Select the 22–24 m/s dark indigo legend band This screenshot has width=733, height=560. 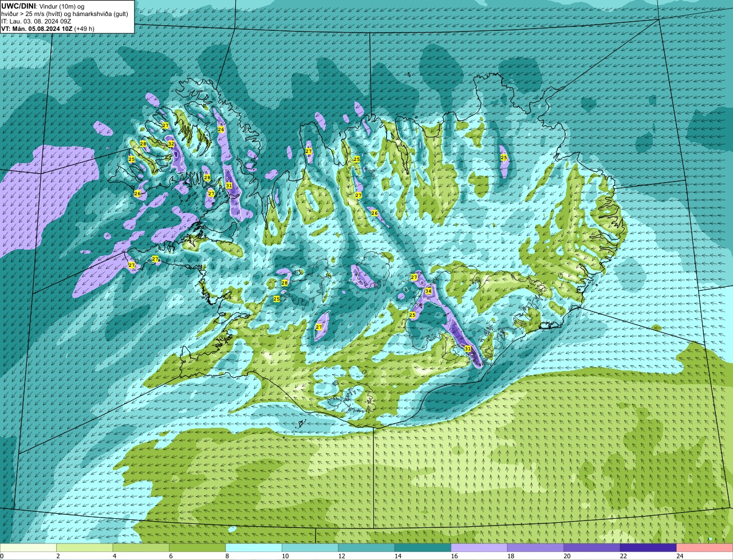pyautogui.click(x=648, y=547)
